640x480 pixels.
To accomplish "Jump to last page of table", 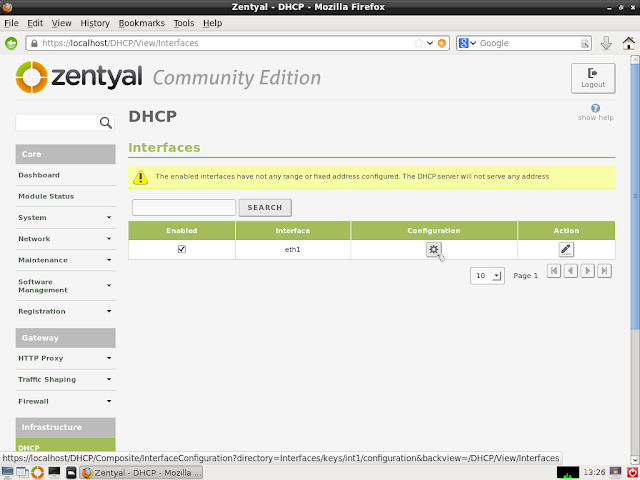I will 604,271.
